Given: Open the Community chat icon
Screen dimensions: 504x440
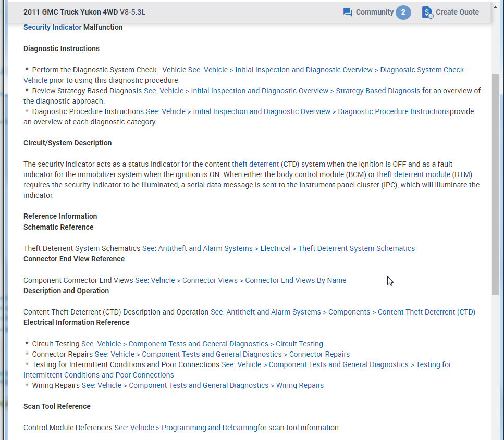Looking at the screenshot, I should [x=348, y=12].
